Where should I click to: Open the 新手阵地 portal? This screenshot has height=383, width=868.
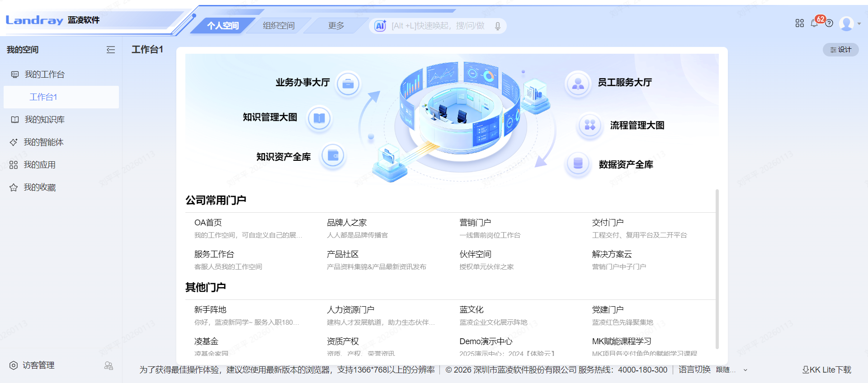point(210,310)
